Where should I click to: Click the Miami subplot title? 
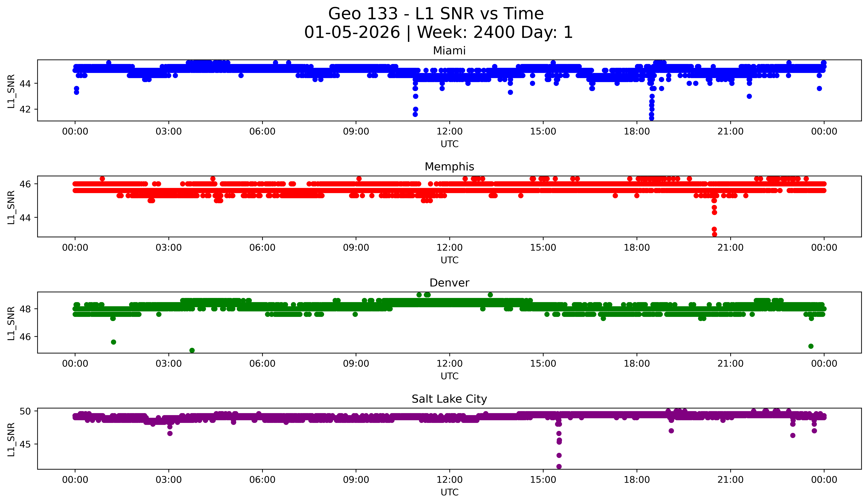pos(449,51)
